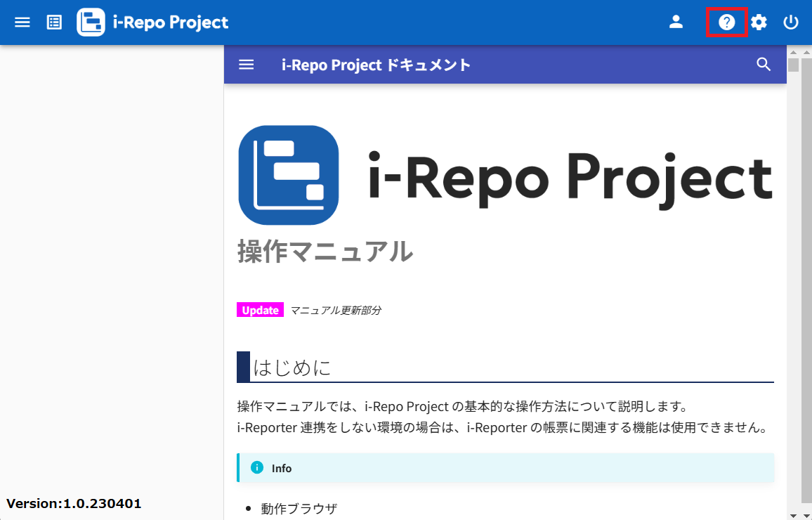Click the マニュアル更新部分 text

pyautogui.click(x=336, y=309)
